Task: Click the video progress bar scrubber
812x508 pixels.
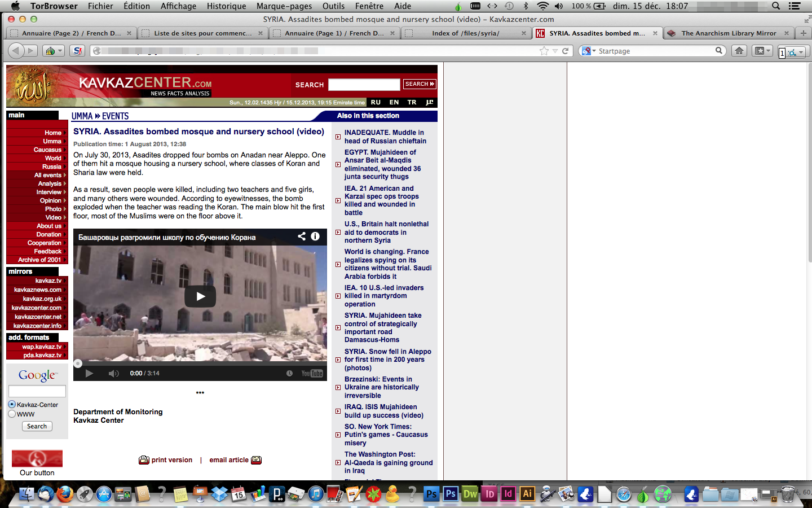Action: 78,364
